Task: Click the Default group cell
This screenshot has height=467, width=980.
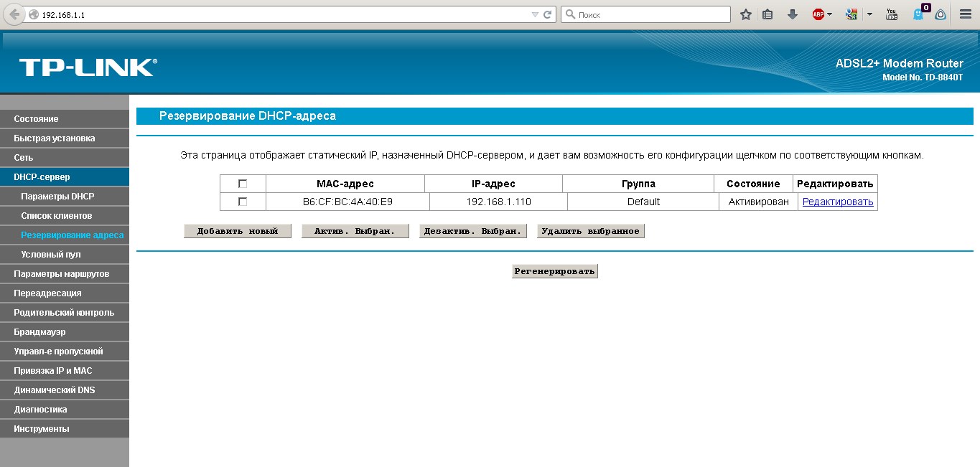Action: (643, 202)
